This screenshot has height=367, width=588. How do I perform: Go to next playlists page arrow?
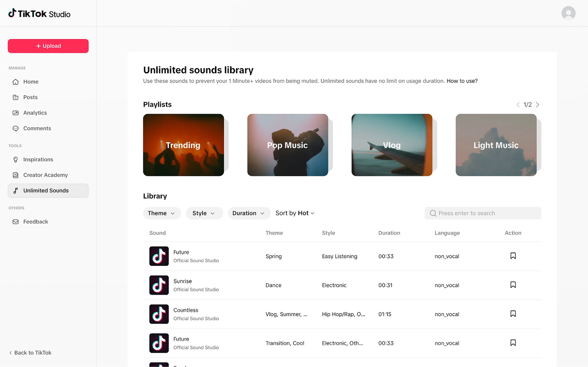click(538, 105)
